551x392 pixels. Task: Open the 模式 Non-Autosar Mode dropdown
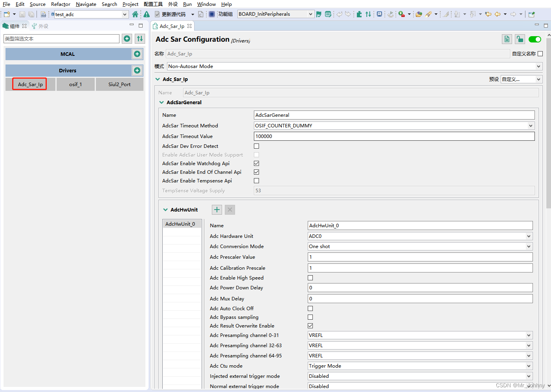[x=355, y=66]
